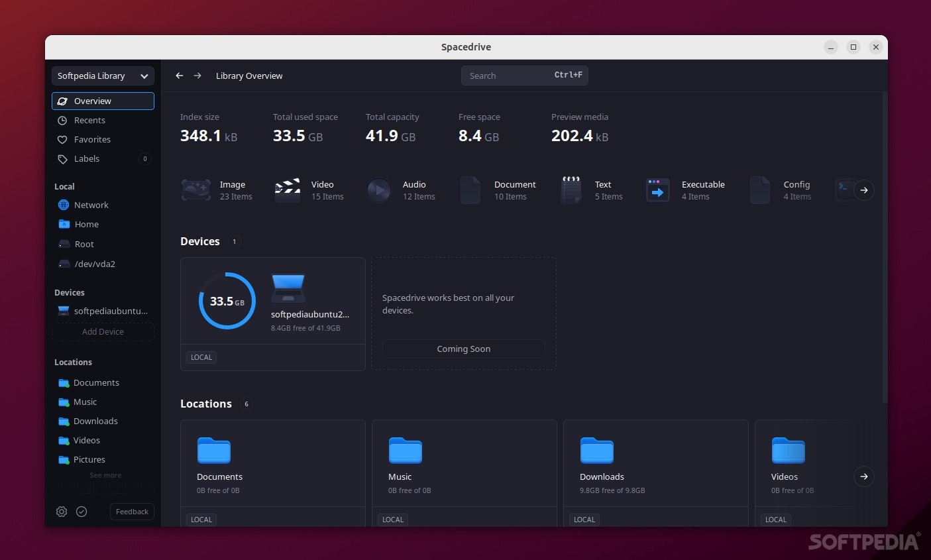931x560 pixels.
Task: Open Videos location in sidebar
Action: [103, 440]
